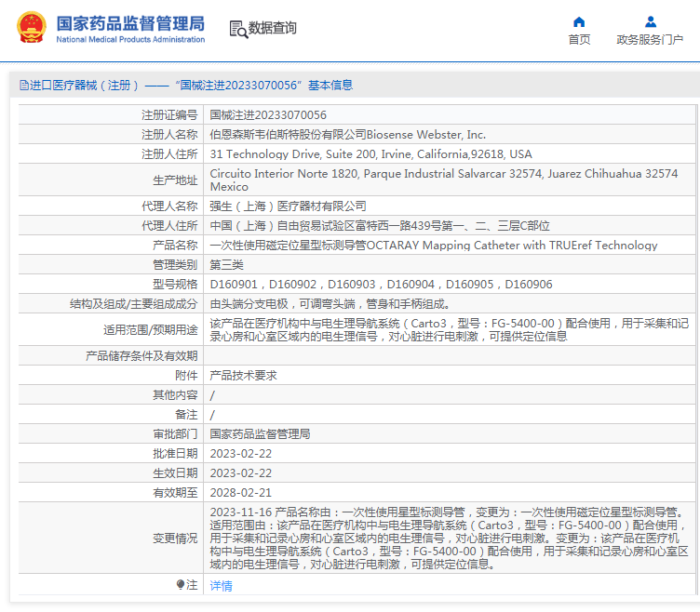The image size is (700, 612).
Task: Click the 注册证编号 label
Action: pyautogui.click(x=169, y=115)
